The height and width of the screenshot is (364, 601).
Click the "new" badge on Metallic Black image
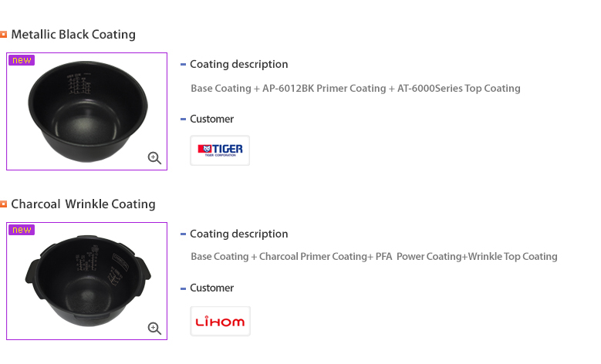22,60
